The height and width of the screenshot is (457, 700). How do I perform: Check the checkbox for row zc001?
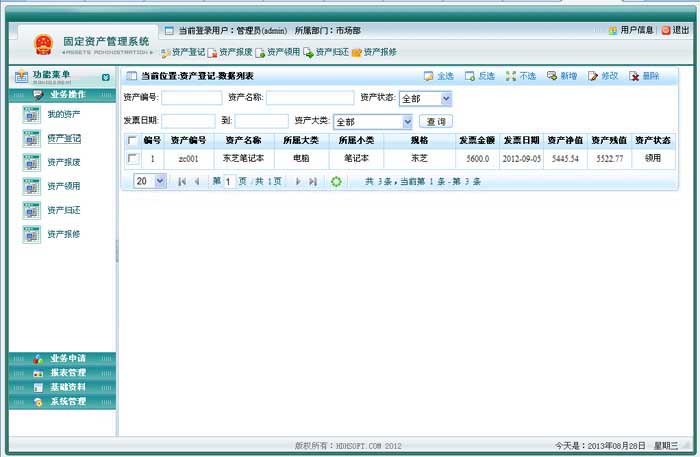click(132, 158)
